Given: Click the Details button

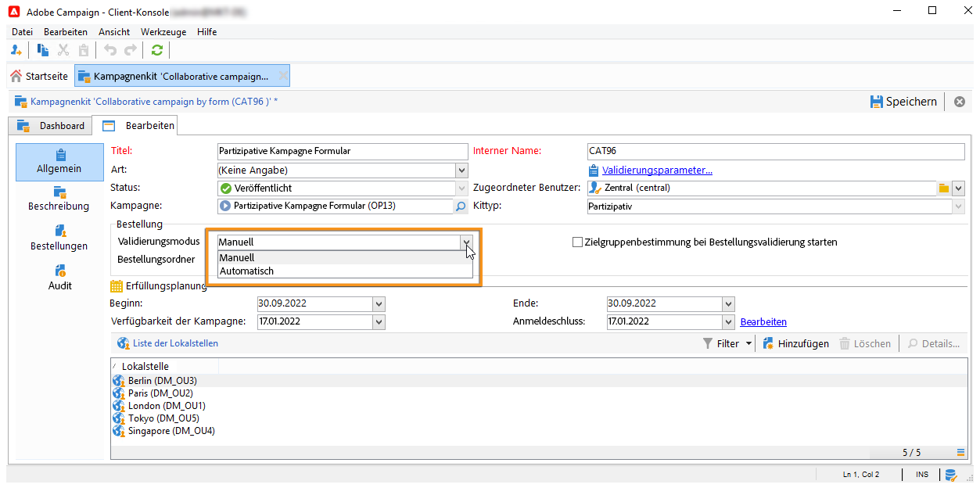Looking at the screenshot, I should coord(934,343).
